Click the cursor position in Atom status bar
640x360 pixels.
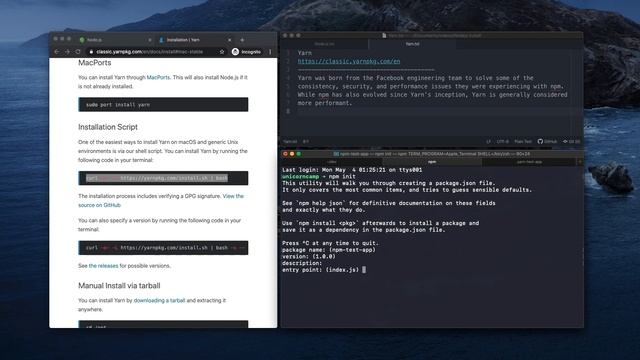[x=306, y=142]
